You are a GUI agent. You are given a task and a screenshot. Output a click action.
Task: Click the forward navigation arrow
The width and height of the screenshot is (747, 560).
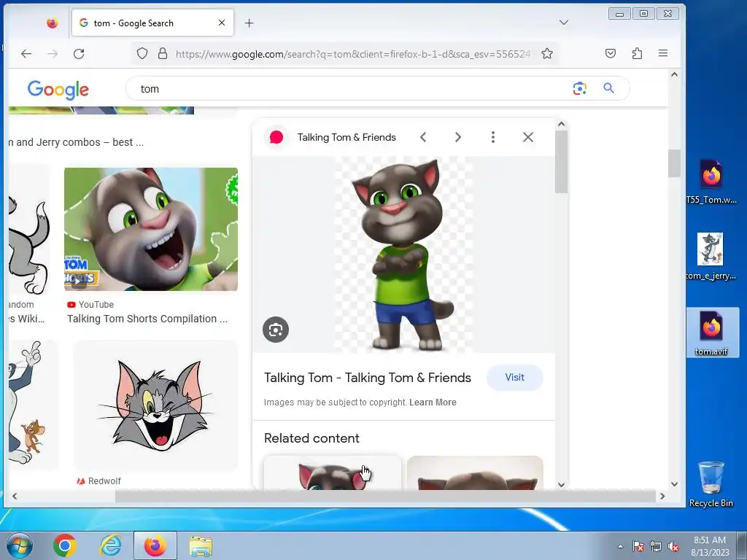[53, 54]
